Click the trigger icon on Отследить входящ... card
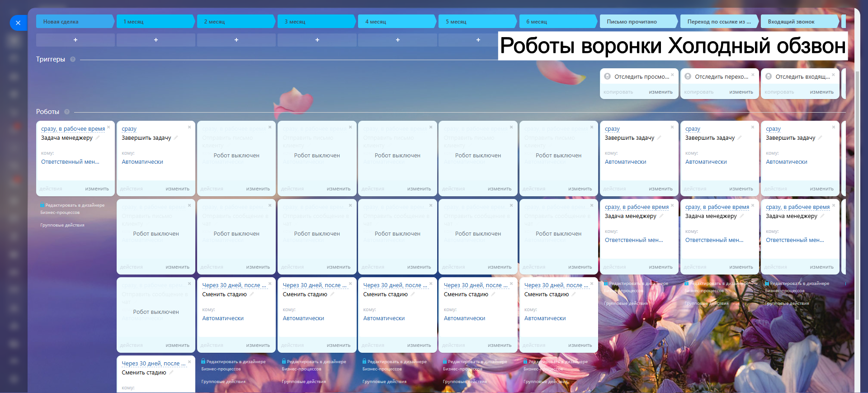 click(769, 76)
